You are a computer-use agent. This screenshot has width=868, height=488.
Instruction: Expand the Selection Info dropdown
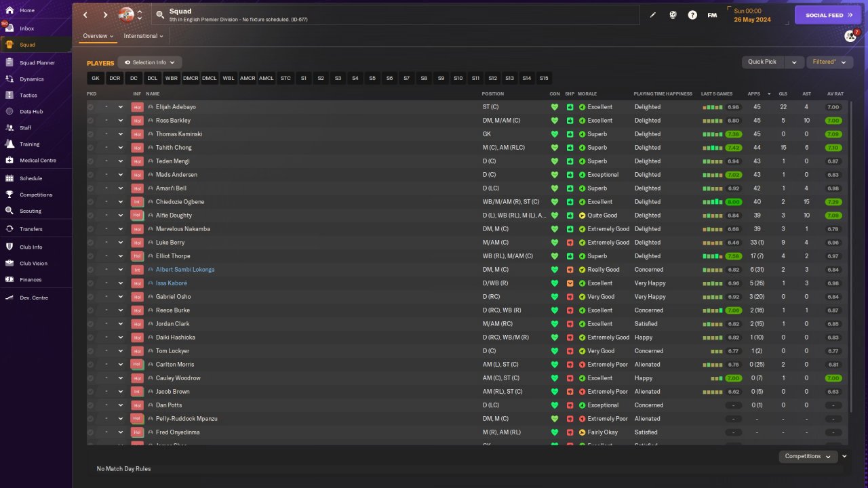click(x=150, y=62)
